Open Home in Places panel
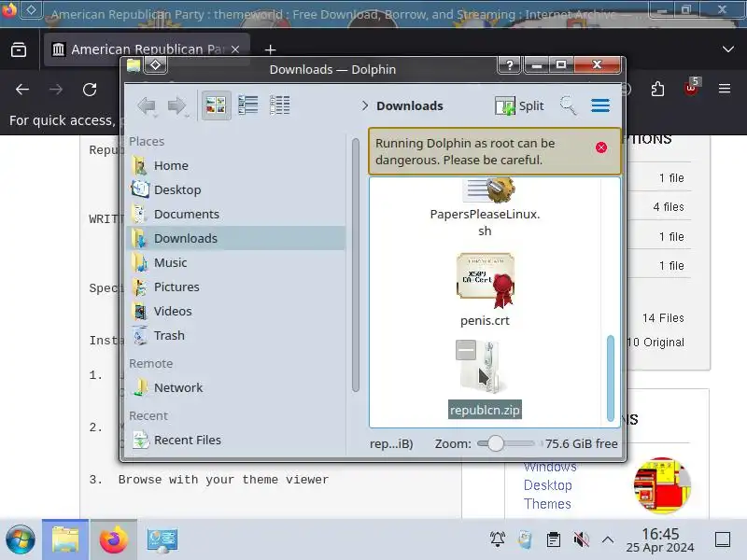Image resolution: width=747 pixels, height=560 pixels. [237, 166]
